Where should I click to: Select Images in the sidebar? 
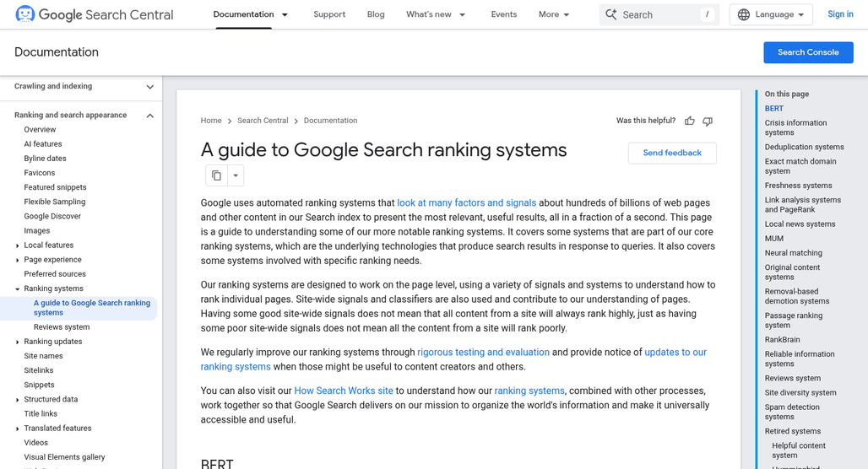click(37, 230)
